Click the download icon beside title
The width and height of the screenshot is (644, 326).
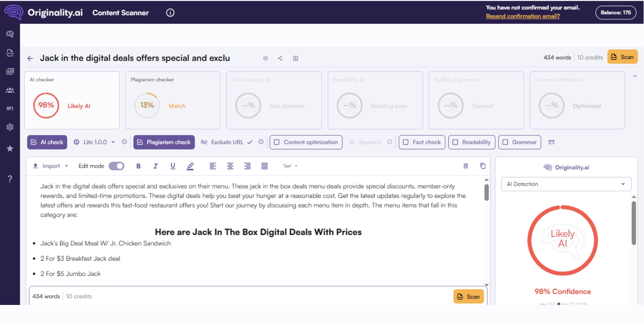295,58
